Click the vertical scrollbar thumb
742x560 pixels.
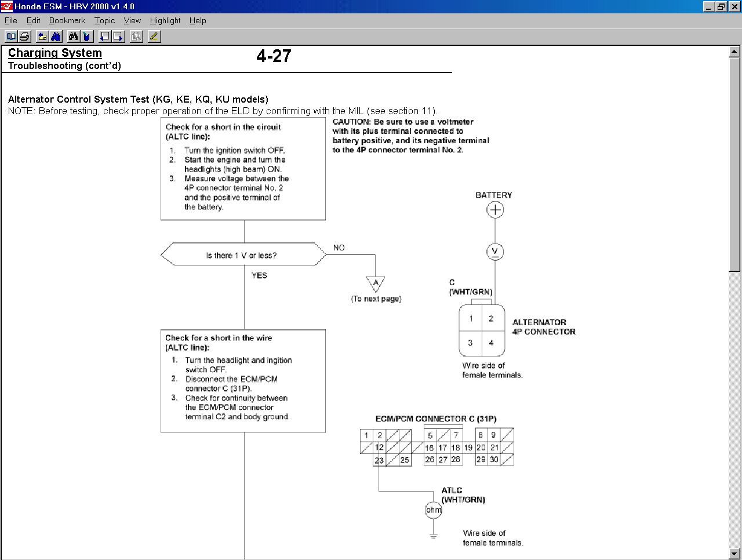(x=734, y=164)
